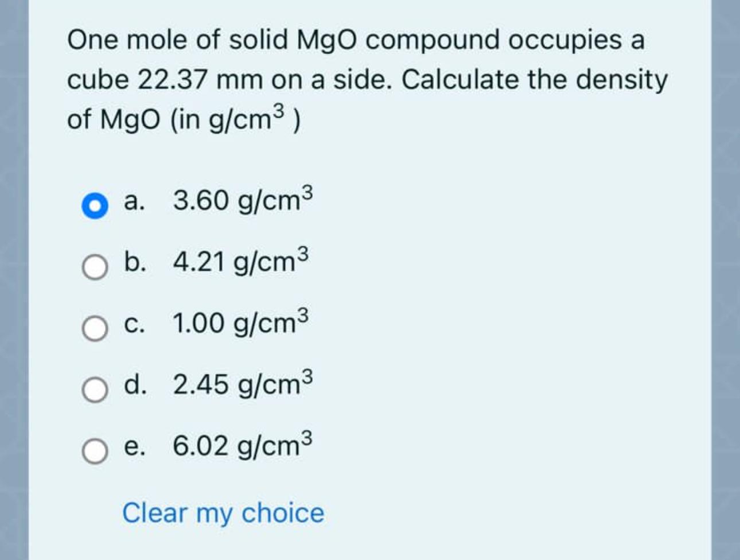The width and height of the screenshot is (740, 560).
Task: Choose answer 2.45 g/cm3
Action: coord(241,386)
